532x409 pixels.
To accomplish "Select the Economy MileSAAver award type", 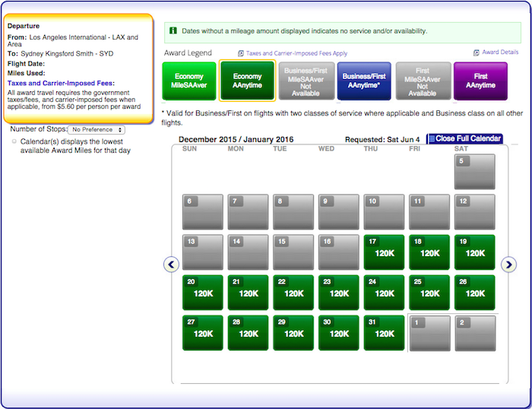I will [189, 81].
